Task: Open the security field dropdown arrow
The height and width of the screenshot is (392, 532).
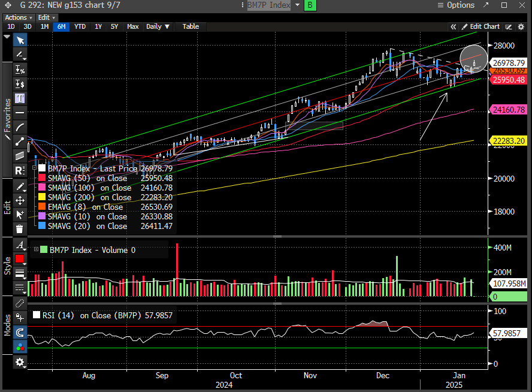Action: pos(297,5)
